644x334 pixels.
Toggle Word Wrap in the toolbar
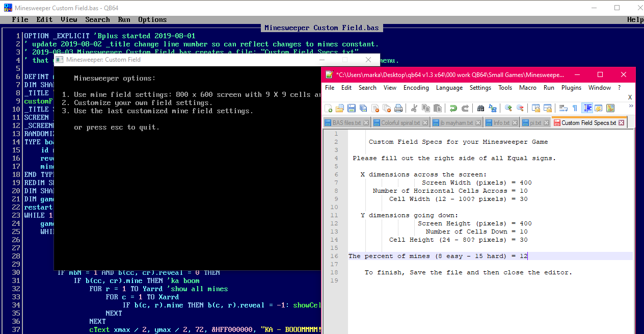(563, 108)
